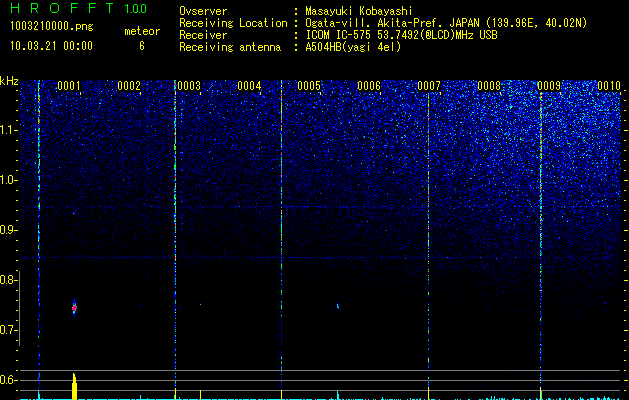Click the Receiving antenna field label
This screenshot has width=629, height=400.
230,47
